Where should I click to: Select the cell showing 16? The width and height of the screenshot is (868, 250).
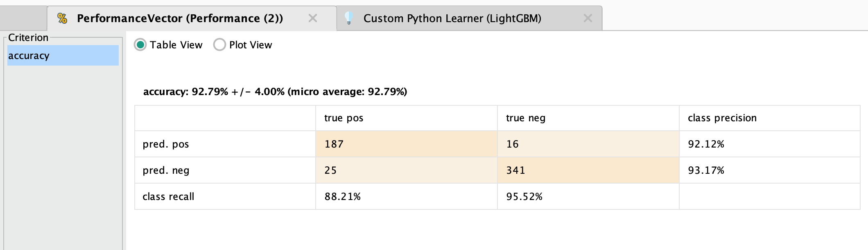tap(588, 144)
